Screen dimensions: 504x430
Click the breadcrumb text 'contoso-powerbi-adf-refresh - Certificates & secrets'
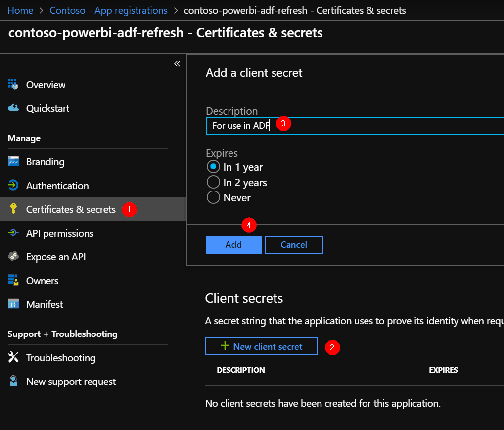pyautogui.click(x=294, y=10)
